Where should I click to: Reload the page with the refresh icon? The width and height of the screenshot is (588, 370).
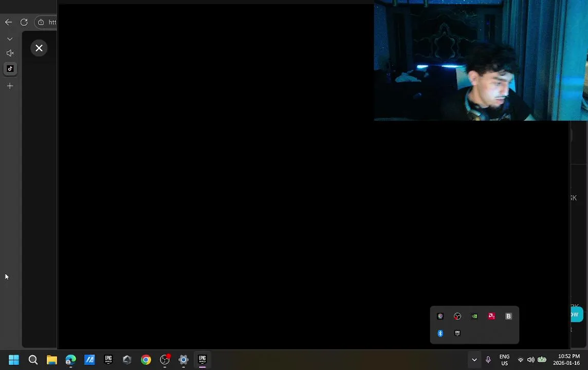click(24, 22)
